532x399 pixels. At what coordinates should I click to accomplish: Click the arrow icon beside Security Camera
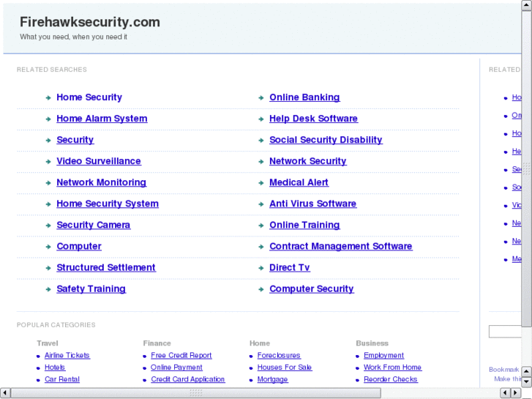click(x=48, y=225)
